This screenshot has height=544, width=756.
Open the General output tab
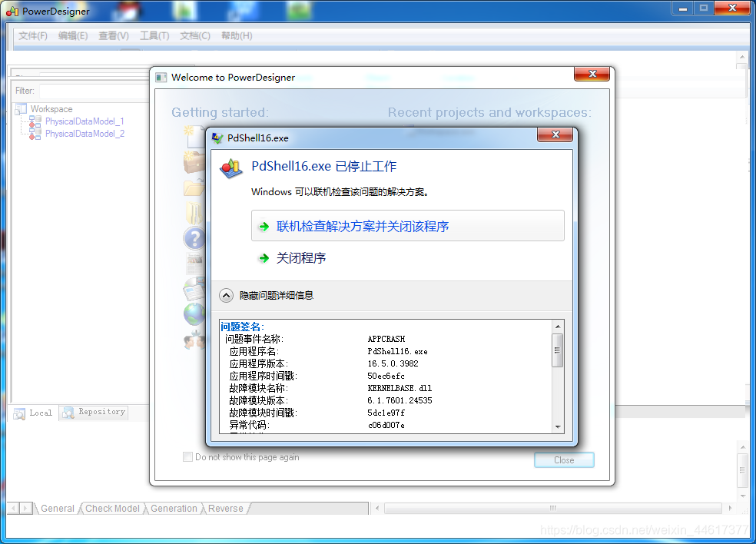(58, 509)
